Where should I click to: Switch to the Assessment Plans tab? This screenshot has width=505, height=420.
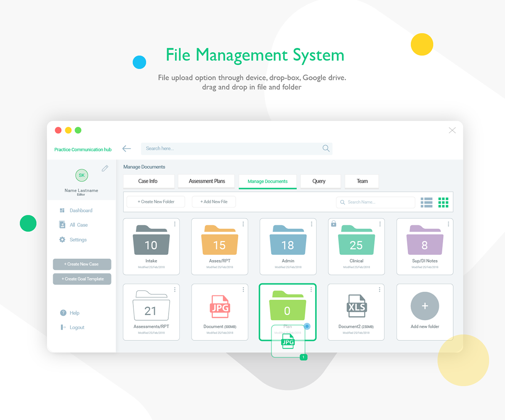click(x=207, y=181)
